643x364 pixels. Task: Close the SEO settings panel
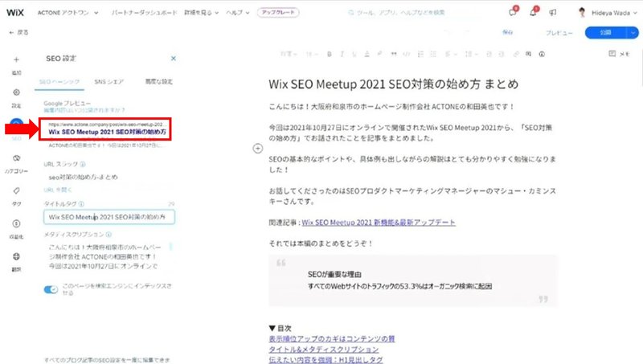point(174,59)
